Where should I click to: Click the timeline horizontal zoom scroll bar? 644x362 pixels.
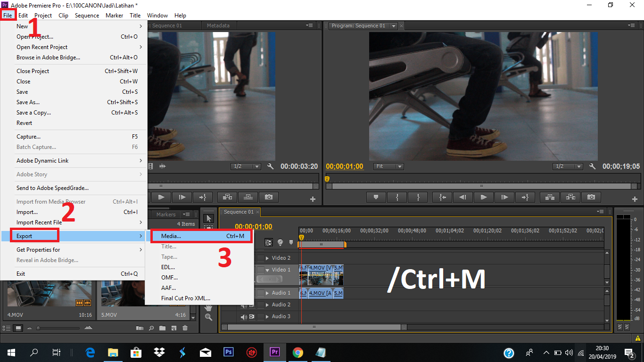pyautogui.click(x=314, y=327)
